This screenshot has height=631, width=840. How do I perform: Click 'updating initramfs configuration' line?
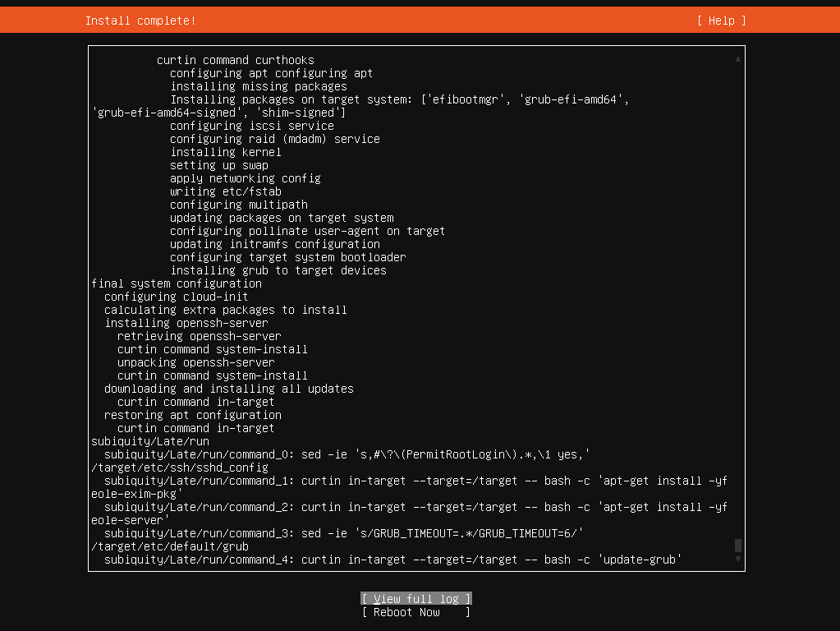tap(275, 244)
